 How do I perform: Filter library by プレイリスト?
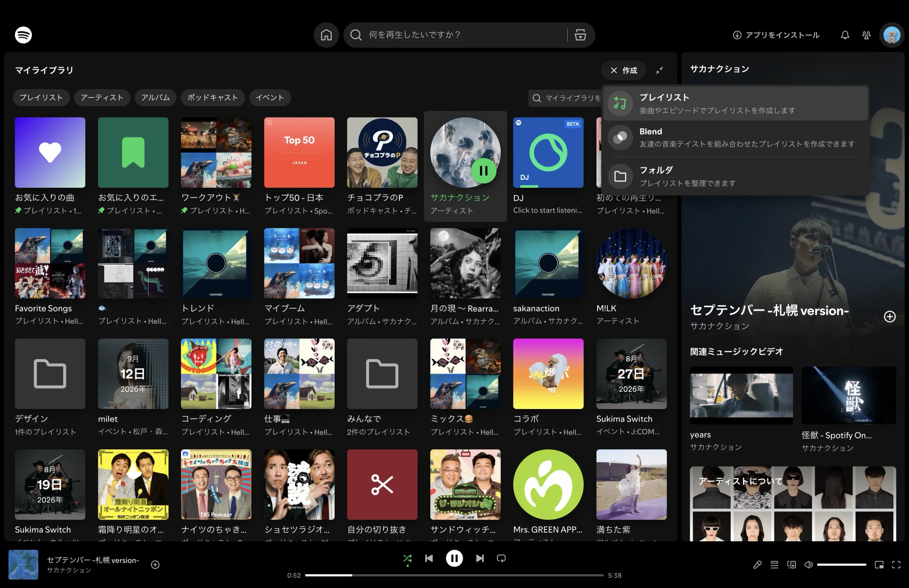41,97
